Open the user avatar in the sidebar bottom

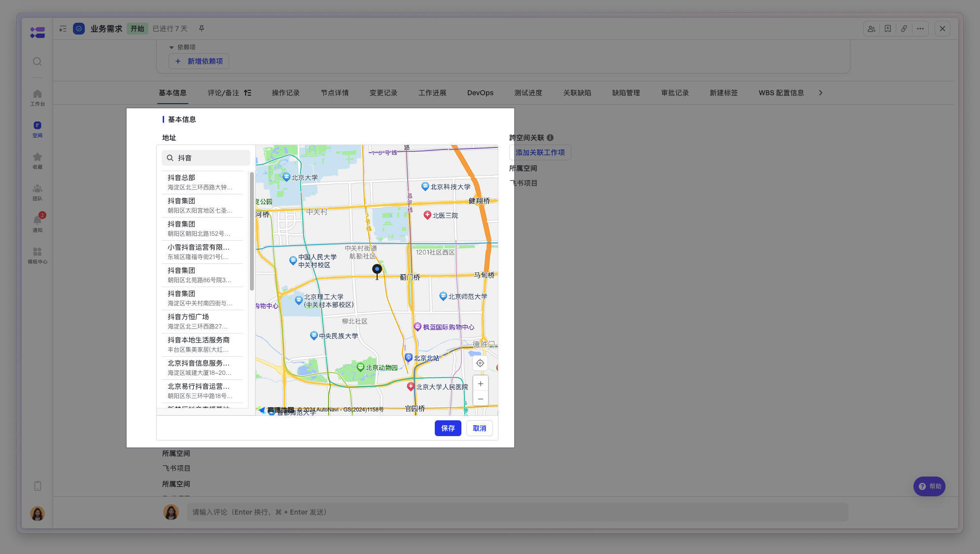(x=37, y=514)
